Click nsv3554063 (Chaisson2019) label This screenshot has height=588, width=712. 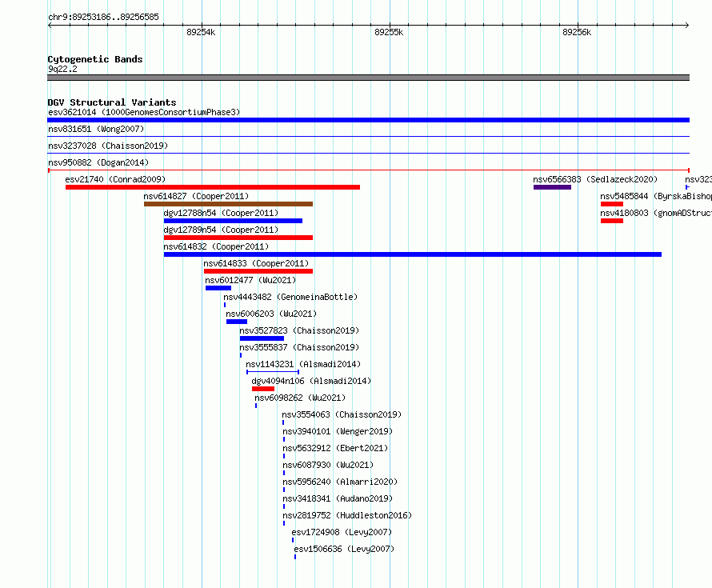click(x=342, y=414)
